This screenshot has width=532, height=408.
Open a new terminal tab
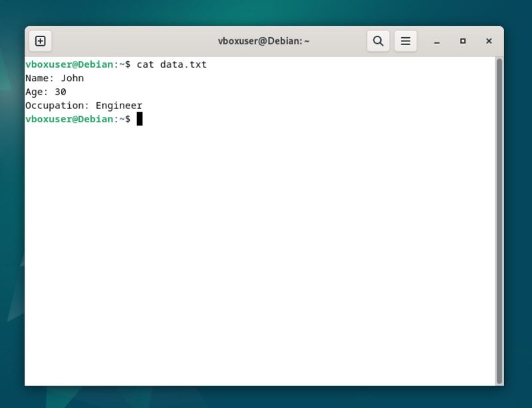coord(40,41)
